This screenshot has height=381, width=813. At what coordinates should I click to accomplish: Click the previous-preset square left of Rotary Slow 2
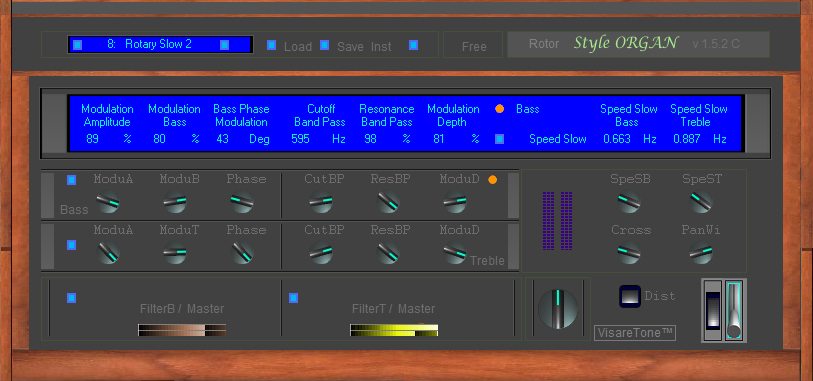tap(77, 45)
